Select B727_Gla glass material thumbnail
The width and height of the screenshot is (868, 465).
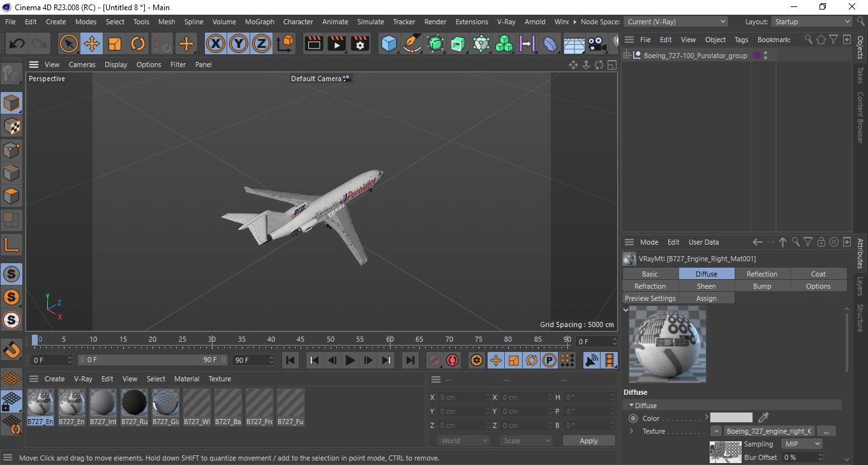165,407
